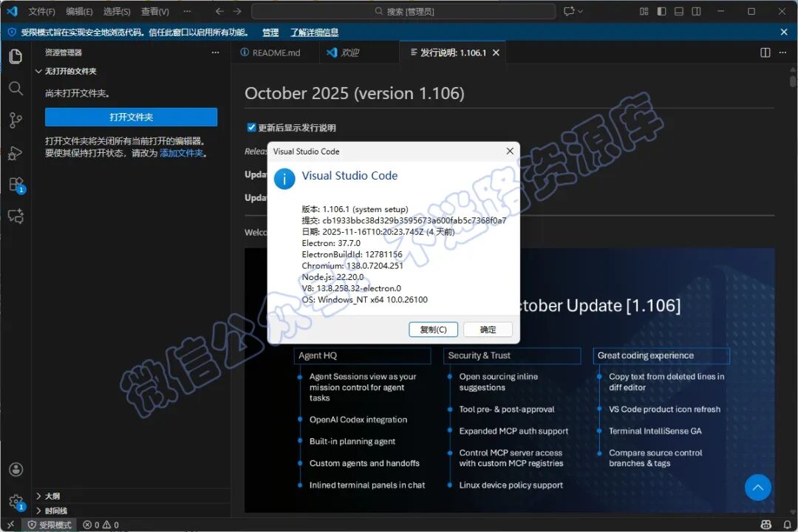Viewport: 798px width, 532px height.
Task: Close the Visual Studio Code about dialog
Action: (510, 151)
